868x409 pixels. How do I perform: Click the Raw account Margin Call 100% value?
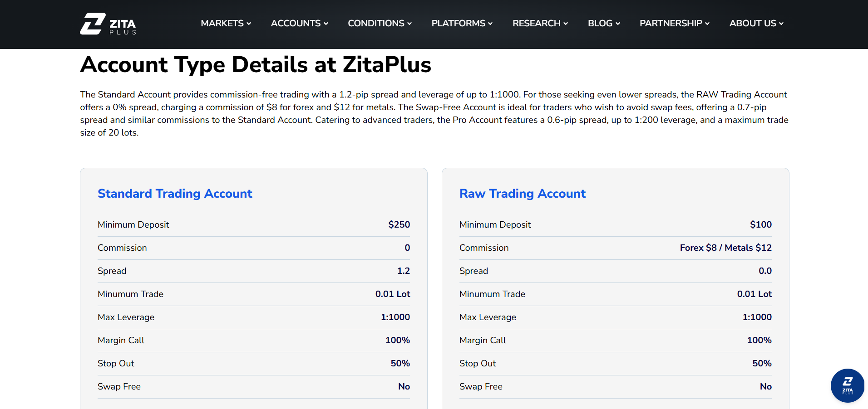(x=759, y=340)
